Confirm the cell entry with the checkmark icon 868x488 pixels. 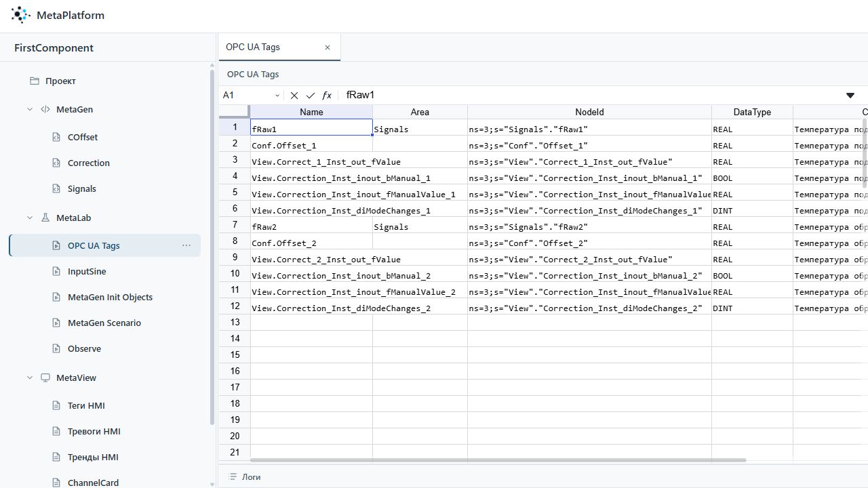point(311,96)
